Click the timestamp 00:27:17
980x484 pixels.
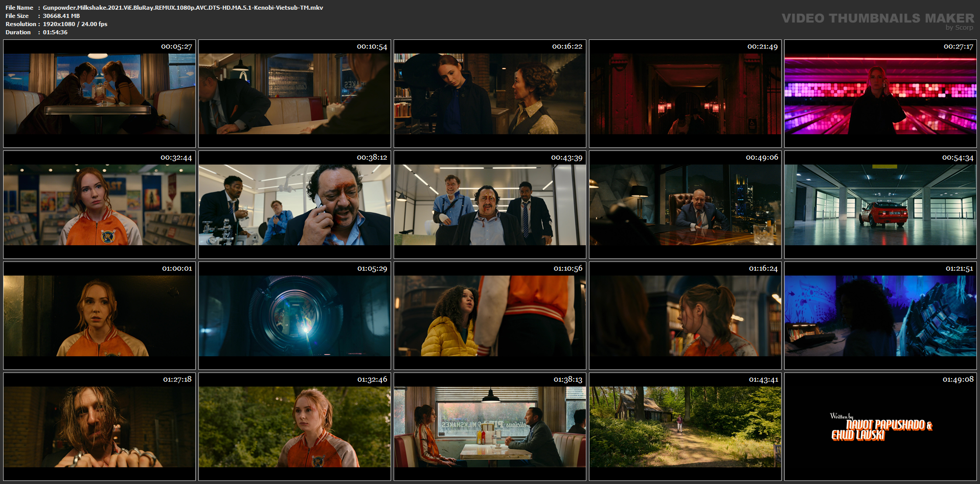[958, 47]
